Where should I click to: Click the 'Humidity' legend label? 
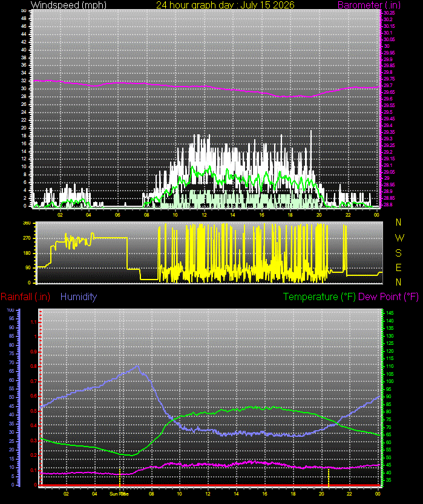[x=79, y=296]
